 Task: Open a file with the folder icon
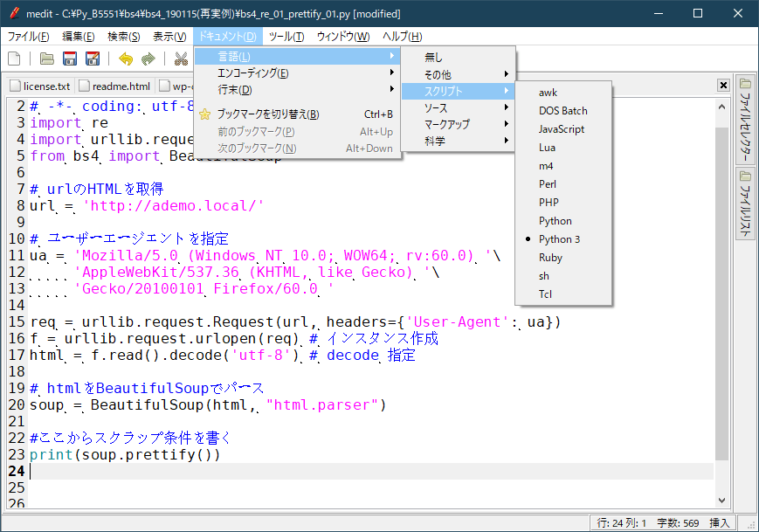47,59
